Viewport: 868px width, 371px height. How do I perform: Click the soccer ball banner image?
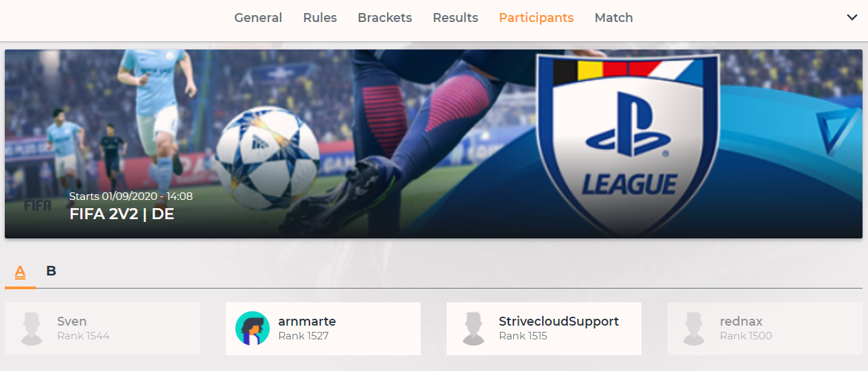click(267, 149)
